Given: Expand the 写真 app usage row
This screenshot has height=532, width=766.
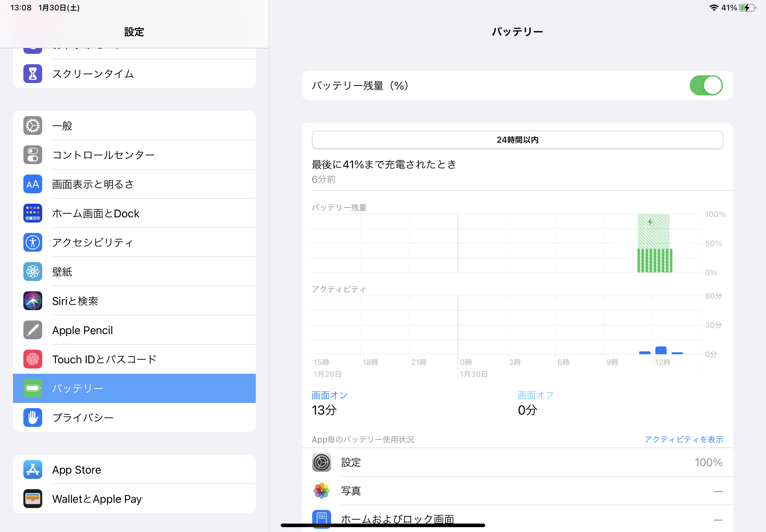Looking at the screenshot, I should coord(517,491).
